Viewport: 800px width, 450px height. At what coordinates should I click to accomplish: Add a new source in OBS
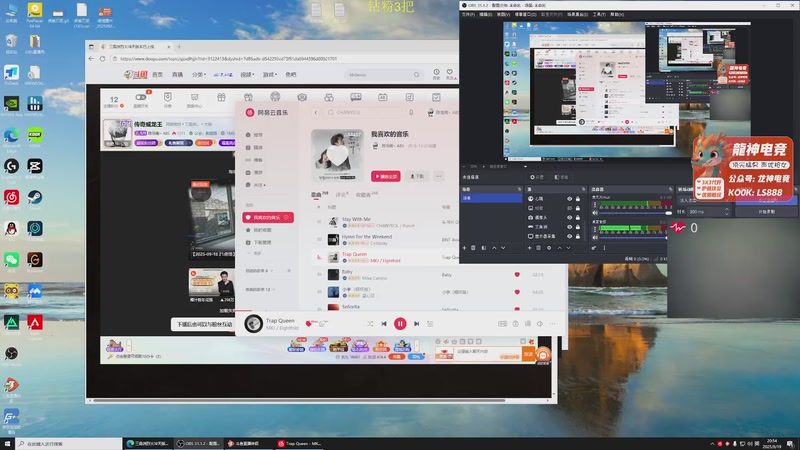530,248
